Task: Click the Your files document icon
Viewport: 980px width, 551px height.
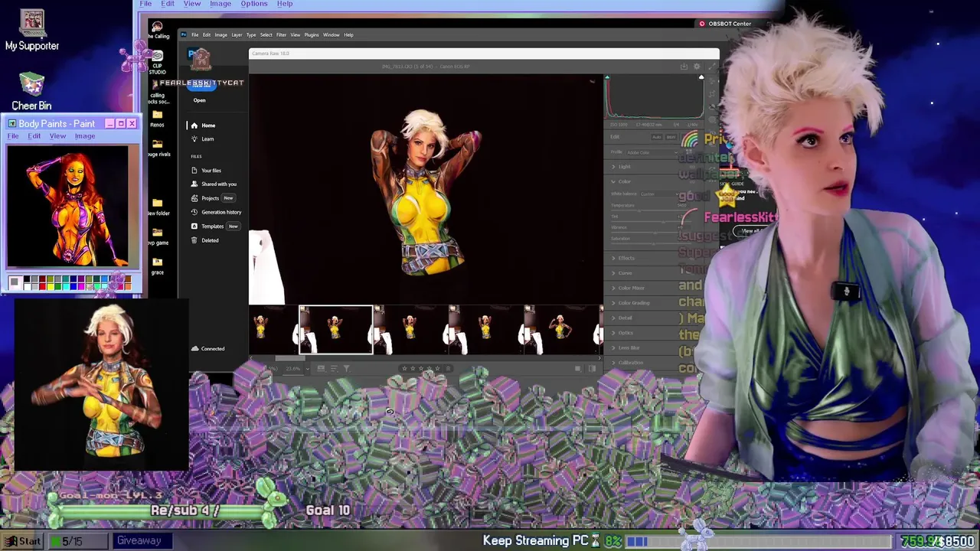Action: 194,171
